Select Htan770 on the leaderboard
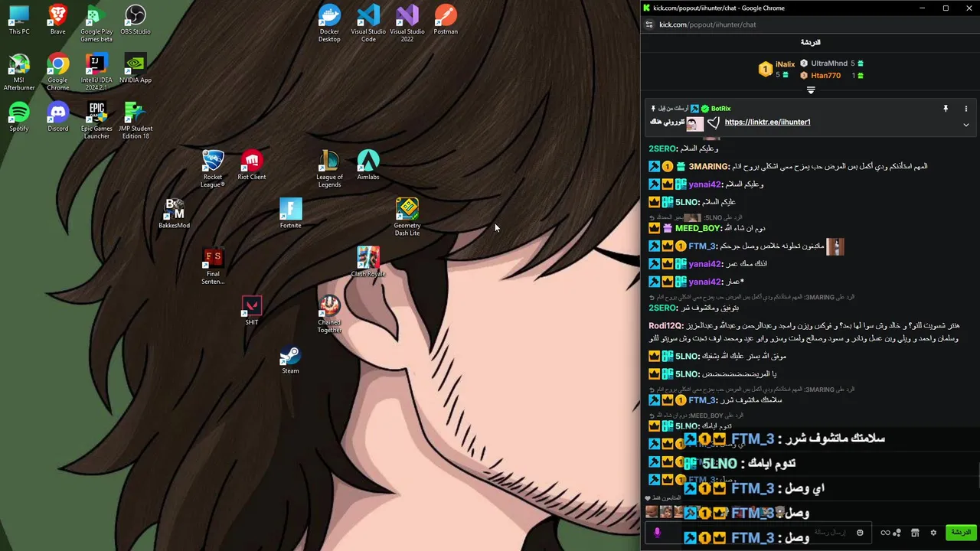 826,76
